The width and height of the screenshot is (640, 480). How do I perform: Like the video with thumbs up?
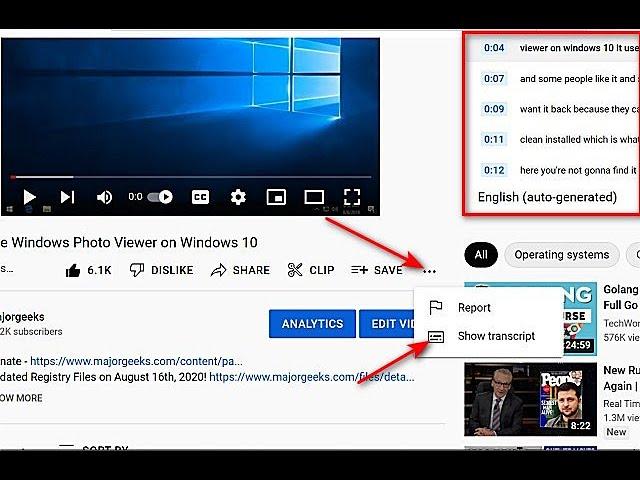(88, 270)
